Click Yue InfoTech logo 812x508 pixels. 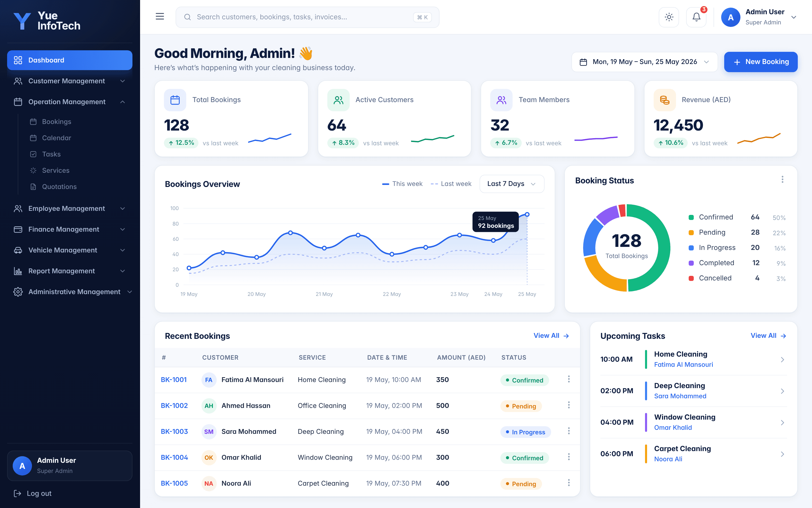[47, 21]
